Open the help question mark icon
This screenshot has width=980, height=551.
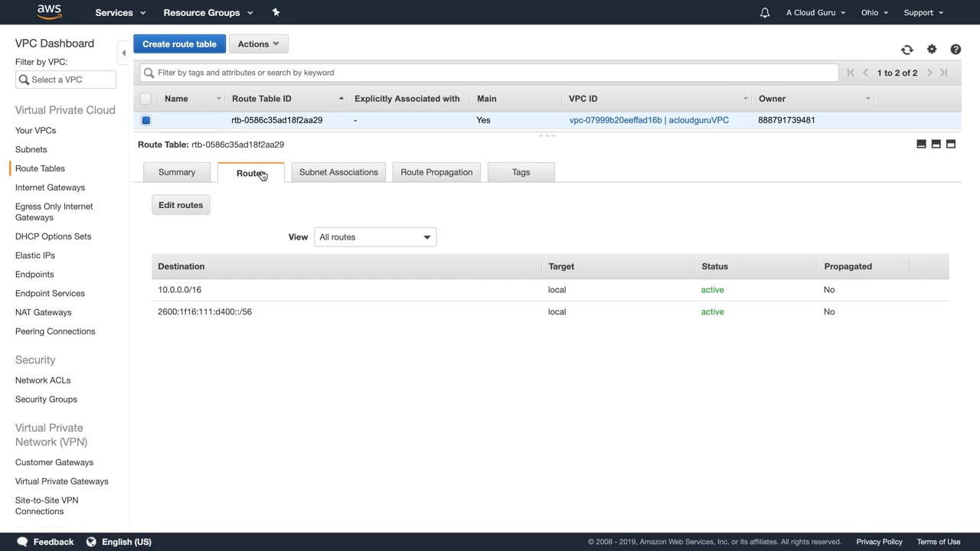[955, 50]
